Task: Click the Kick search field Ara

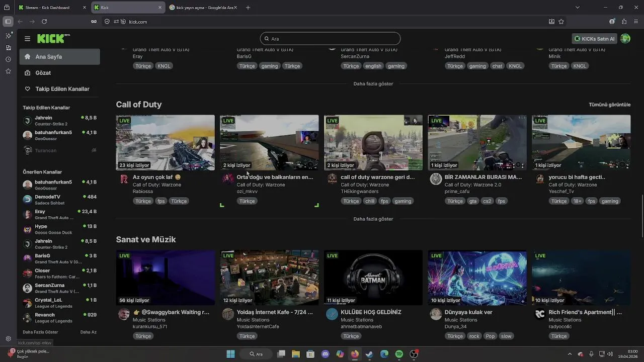Action: point(330,39)
